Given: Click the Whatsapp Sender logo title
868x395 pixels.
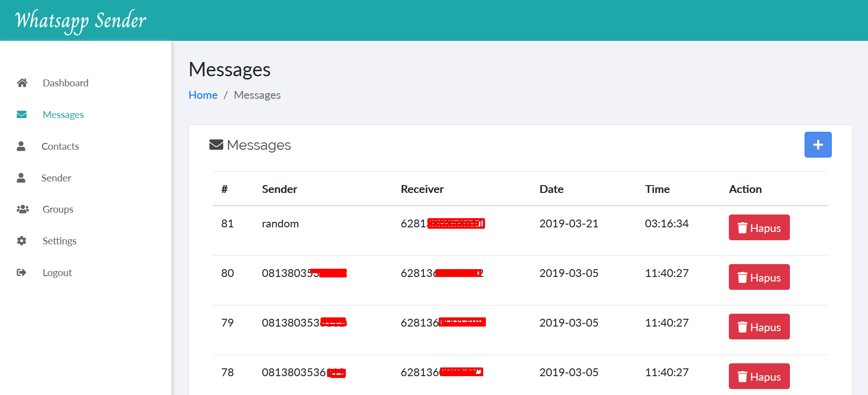Looking at the screenshot, I should coord(81,21).
